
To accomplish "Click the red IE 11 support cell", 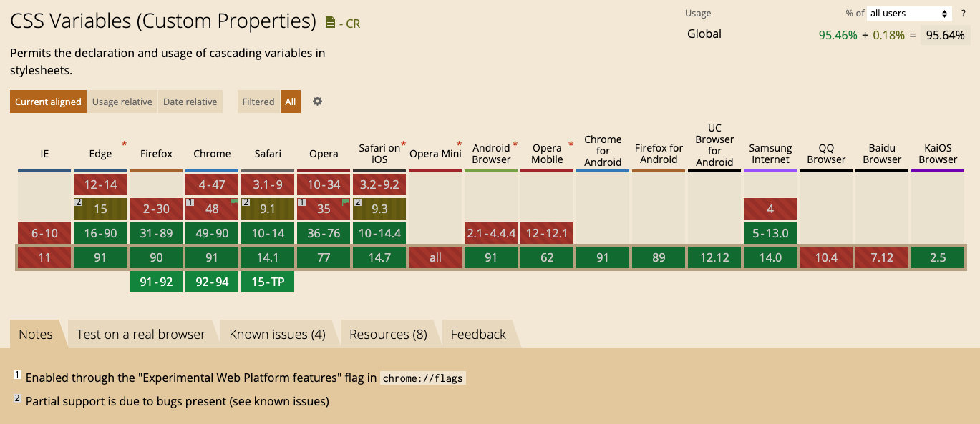I will pos(44,257).
